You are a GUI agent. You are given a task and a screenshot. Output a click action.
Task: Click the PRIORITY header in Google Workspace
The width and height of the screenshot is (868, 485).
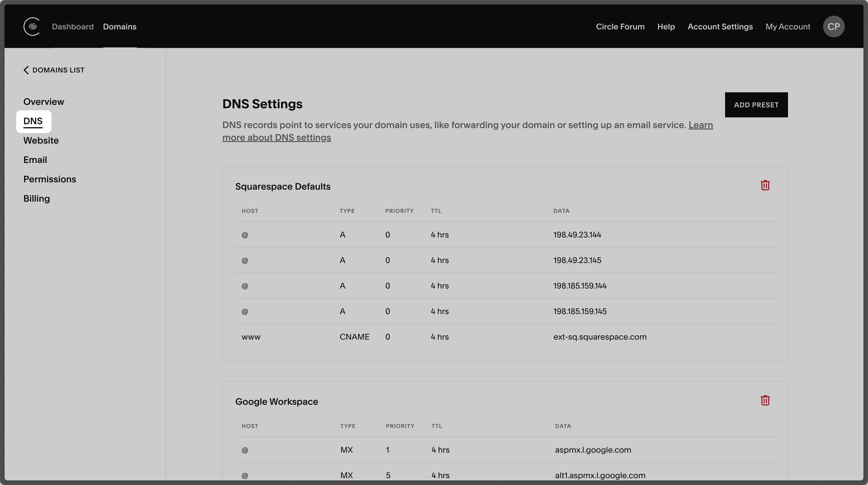[400, 426]
